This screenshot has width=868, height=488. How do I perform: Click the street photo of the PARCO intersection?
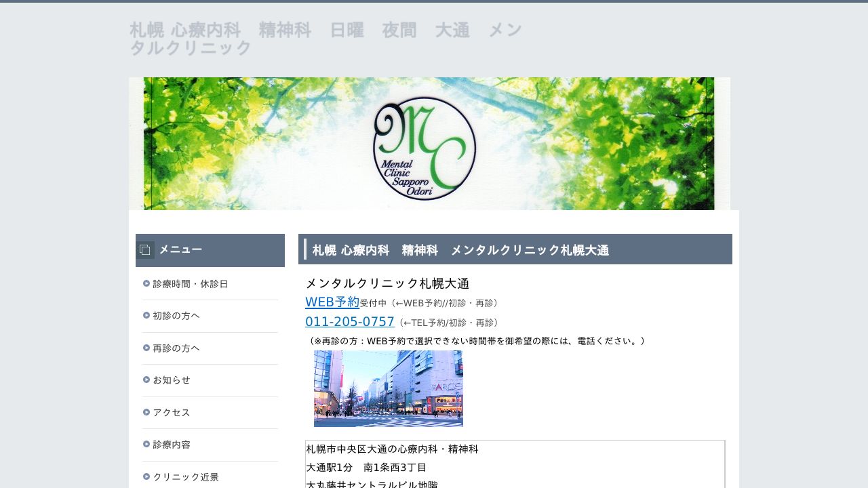click(x=388, y=388)
